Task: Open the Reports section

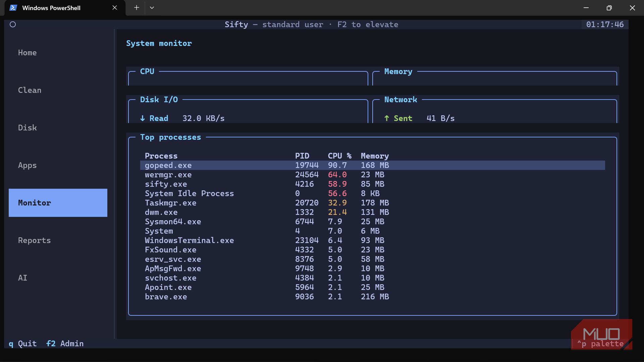Action: pyautogui.click(x=58, y=240)
